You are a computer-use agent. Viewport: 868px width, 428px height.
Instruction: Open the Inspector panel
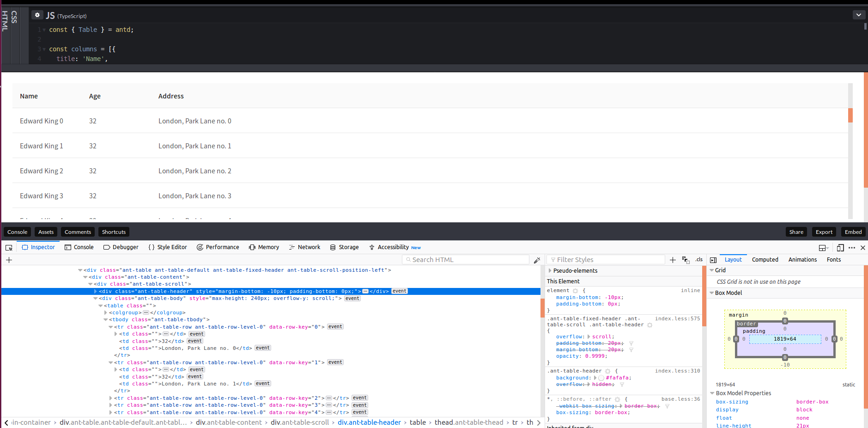click(x=38, y=247)
